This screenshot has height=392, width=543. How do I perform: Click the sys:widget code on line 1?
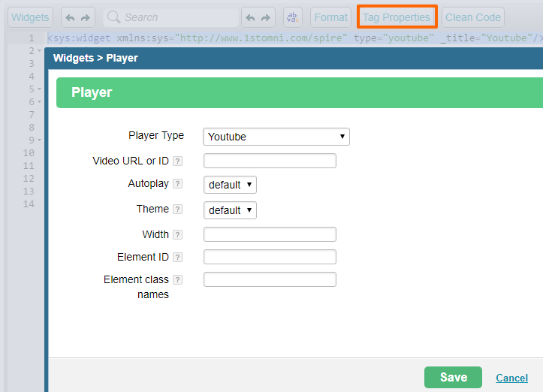(x=79, y=38)
